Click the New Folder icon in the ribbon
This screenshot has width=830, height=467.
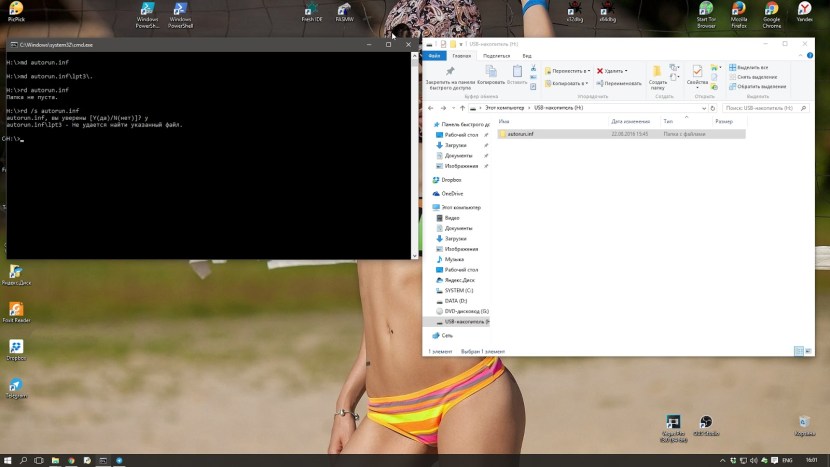point(657,72)
